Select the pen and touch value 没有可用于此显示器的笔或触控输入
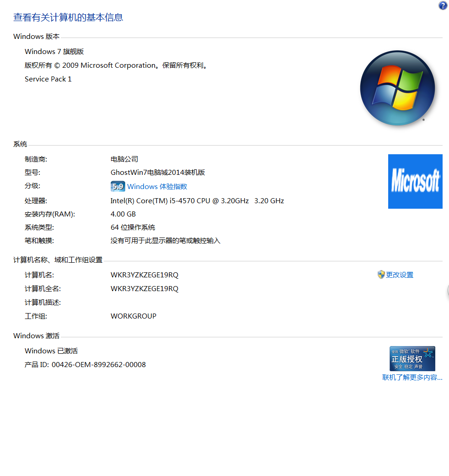The height and width of the screenshot is (476, 449). point(166,241)
